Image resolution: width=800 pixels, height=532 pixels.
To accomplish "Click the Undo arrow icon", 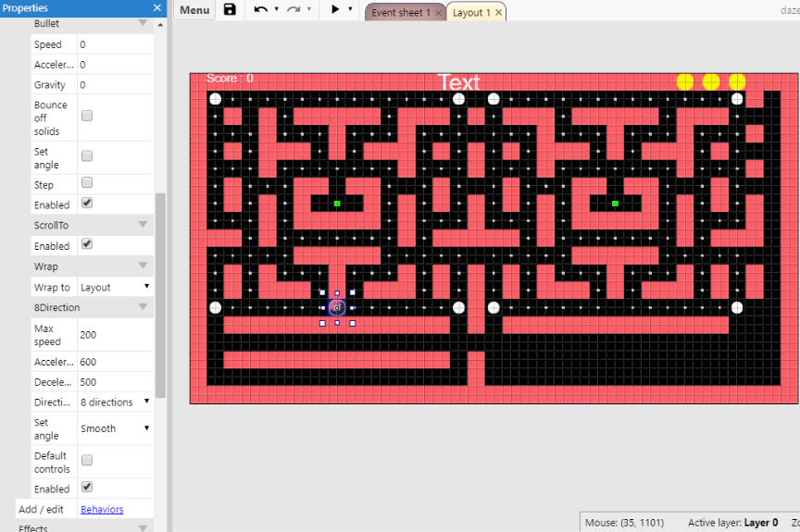I will 261,9.
